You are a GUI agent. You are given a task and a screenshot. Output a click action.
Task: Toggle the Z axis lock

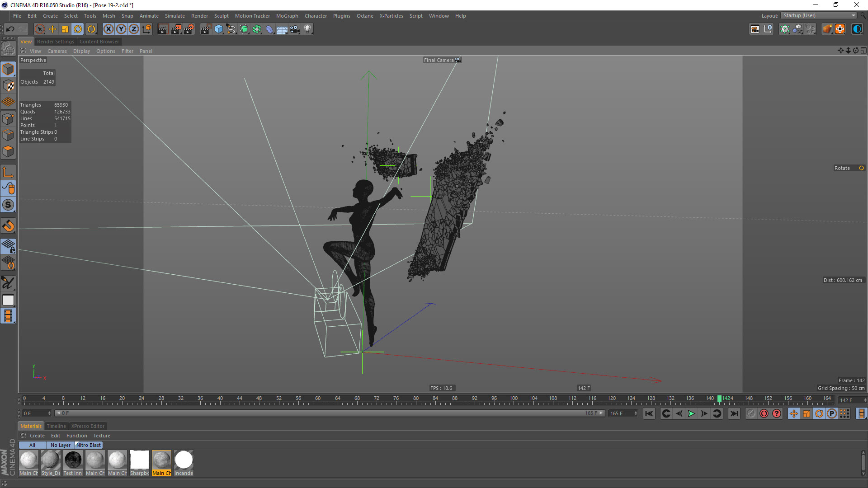pos(134,29)
